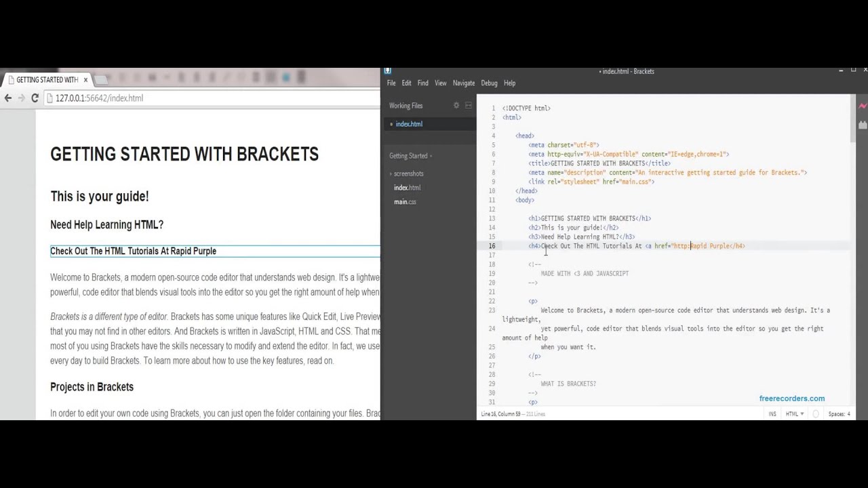Click the meta charset utf-8 line
Image resolution: width=868 pixels, height=488 pixels.
(x=564, y=145)
